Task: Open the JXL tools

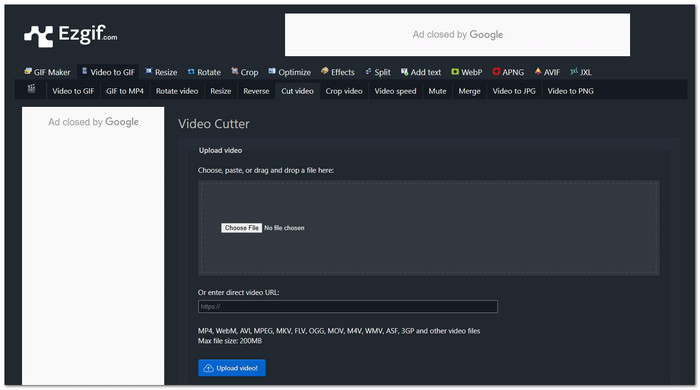Action: (x=580, y=72)
